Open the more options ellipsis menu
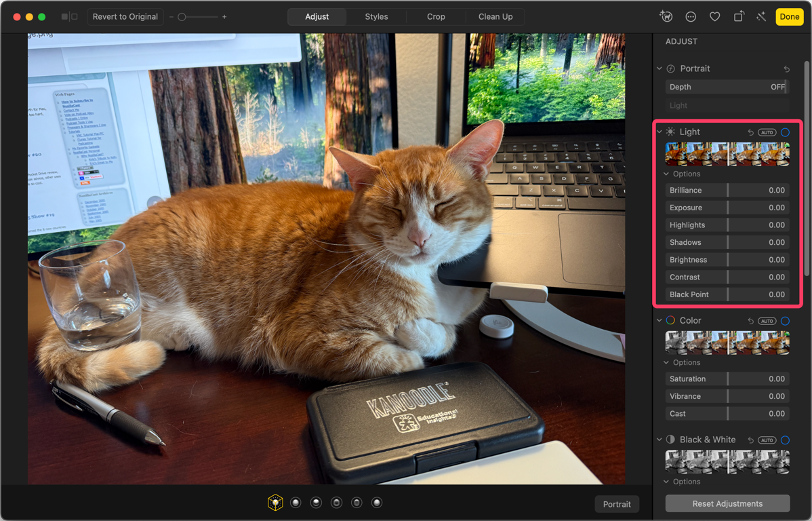Image resolution: width=812 pixels, height=521 pixels. click(691, 17)
